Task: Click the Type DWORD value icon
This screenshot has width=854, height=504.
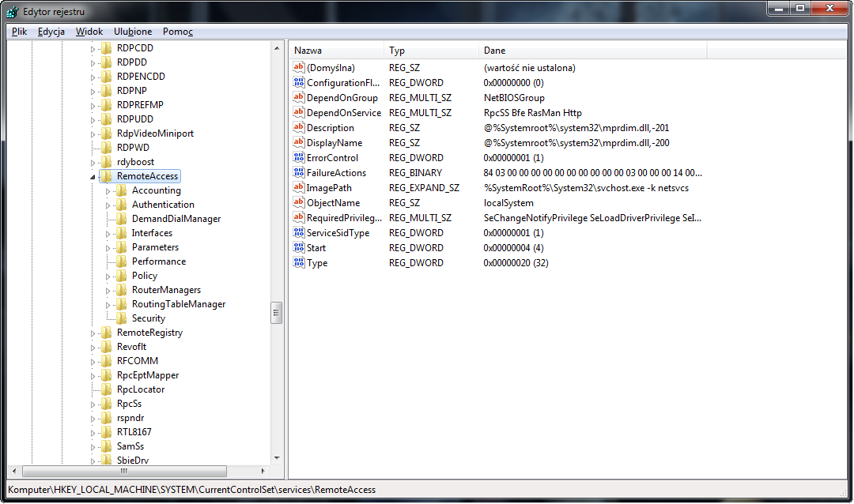Action: (298, 262)
